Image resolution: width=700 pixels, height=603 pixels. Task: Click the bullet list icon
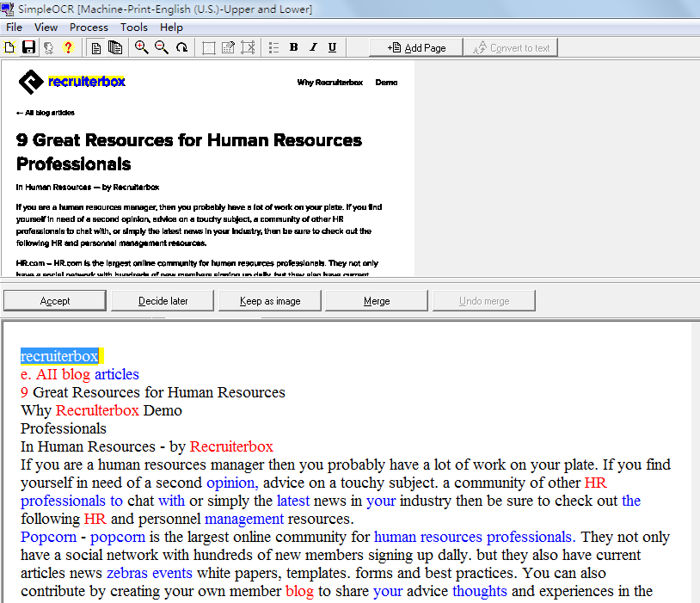coord(274,47)
